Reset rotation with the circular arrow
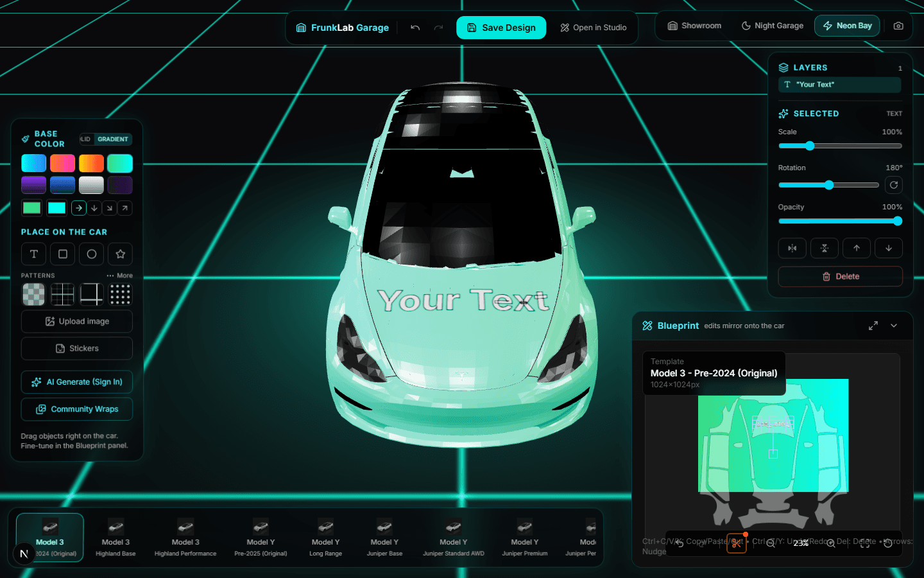Image resolution: width=924 pixels, height=578 pixels. click(894, 185)
